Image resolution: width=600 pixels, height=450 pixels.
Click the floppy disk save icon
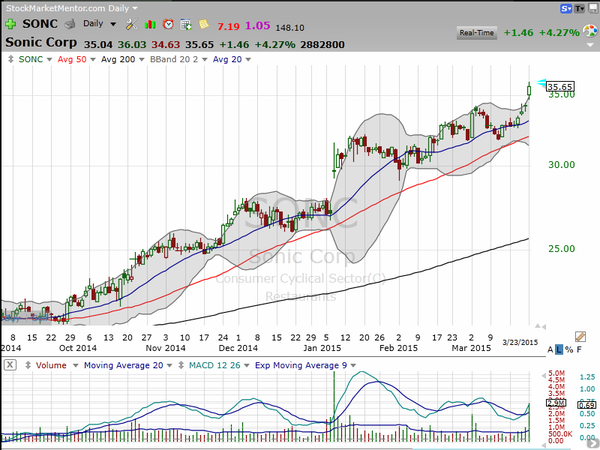(594, 8)
